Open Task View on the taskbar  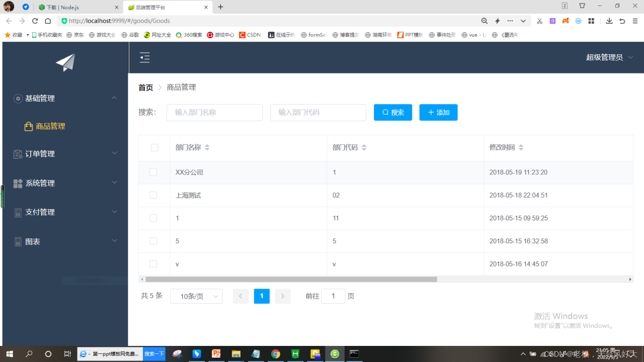pyautogui.click(x=67, y=354)
